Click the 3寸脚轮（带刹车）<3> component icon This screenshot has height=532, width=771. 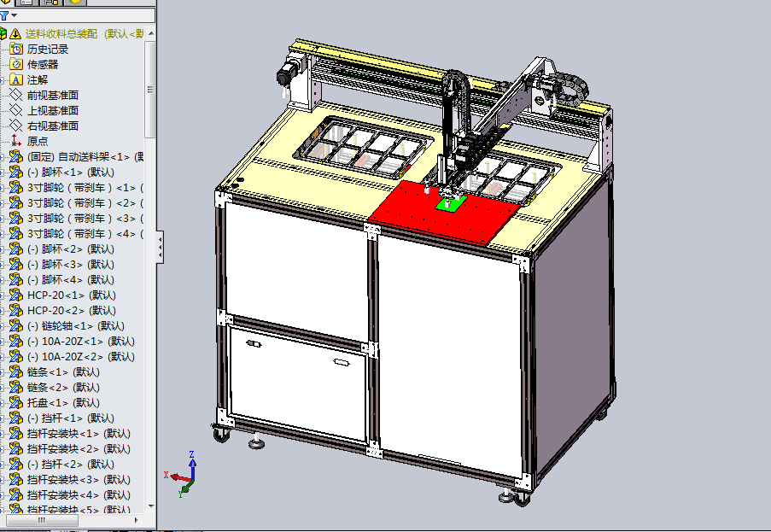(16, 218)
